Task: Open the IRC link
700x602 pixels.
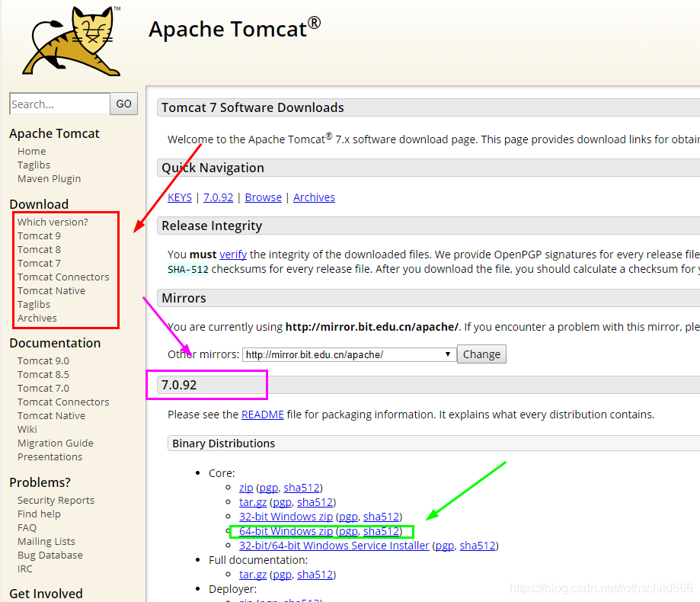Action: click(x=25, y=569)
